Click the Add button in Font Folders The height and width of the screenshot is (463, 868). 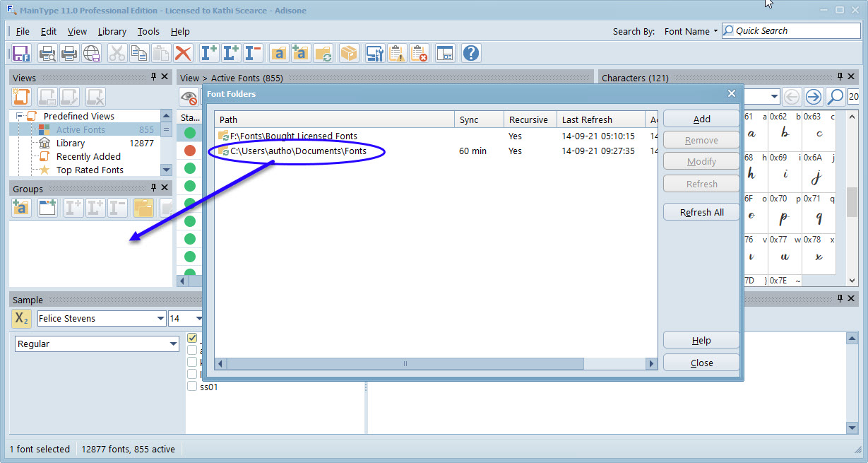point(701,119)
